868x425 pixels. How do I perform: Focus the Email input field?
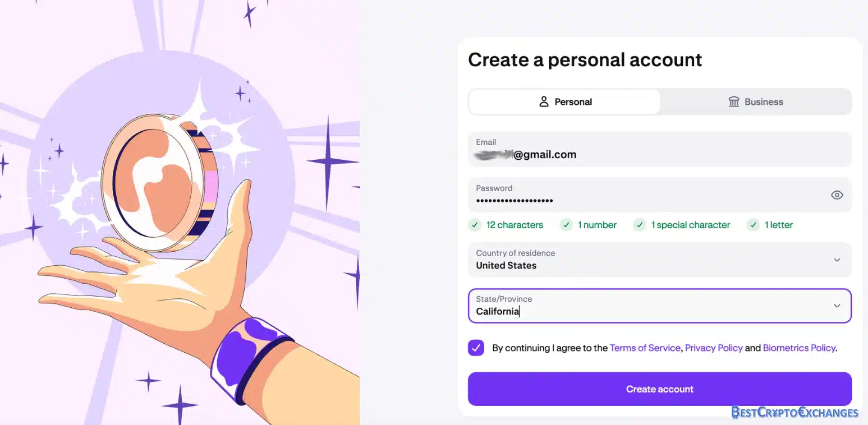pos(660,149)
